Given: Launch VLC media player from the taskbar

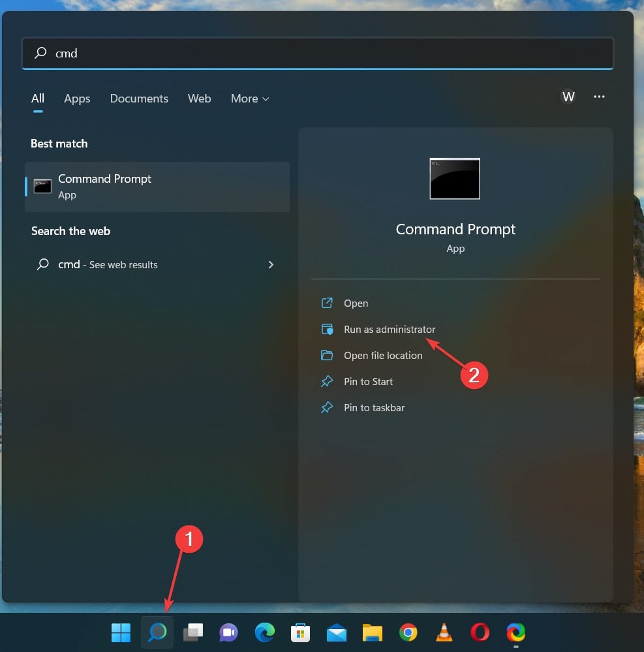Looking at the screenshot, I should tap(444, 632).
